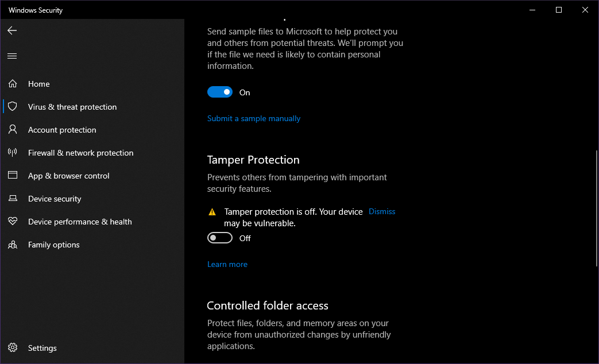The image size is (599, 364).
Task: Click the Family options icon
Action: (12, 244)
